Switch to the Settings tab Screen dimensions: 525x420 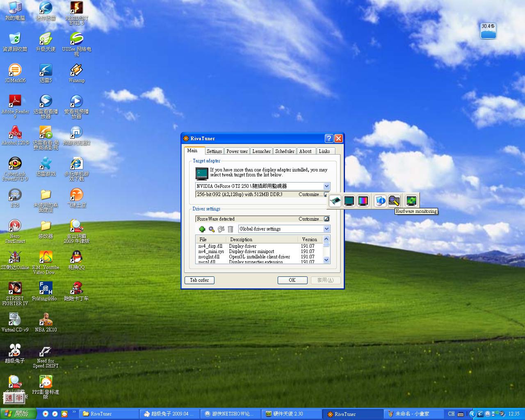214,151
